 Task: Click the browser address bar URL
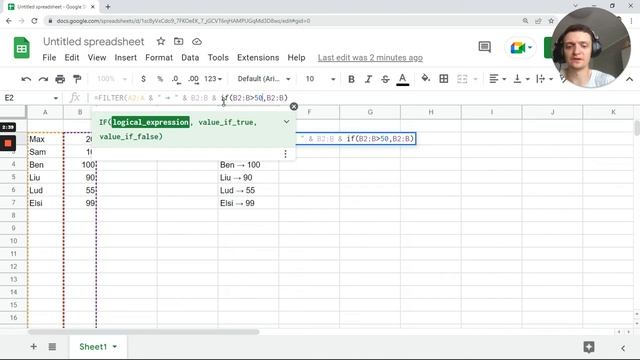[x=183, y=21]
